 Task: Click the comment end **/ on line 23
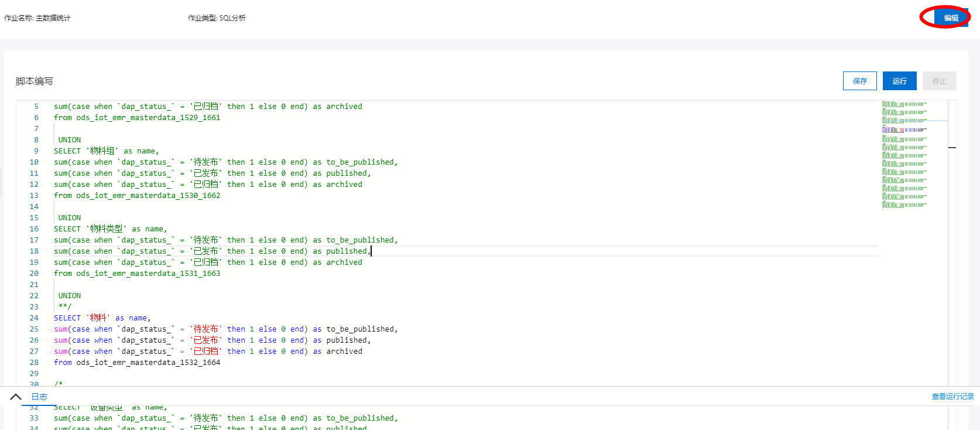tap(65, 307)
